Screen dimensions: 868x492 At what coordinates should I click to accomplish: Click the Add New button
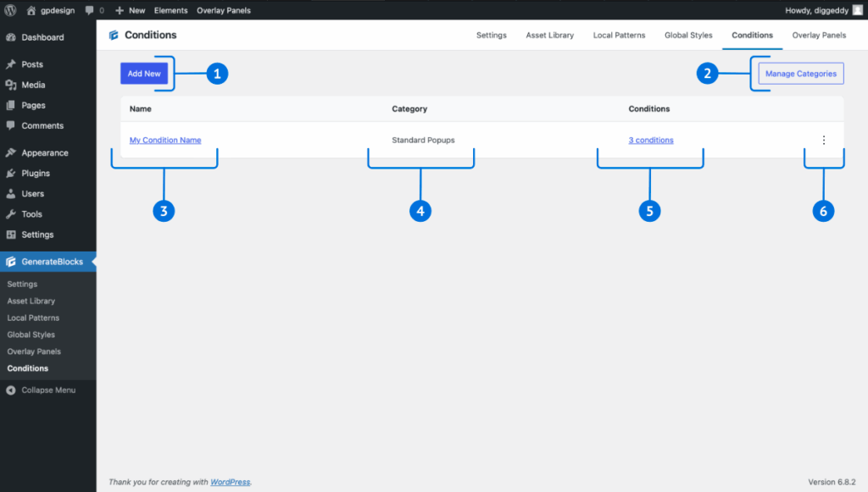(x=144, y=74)
